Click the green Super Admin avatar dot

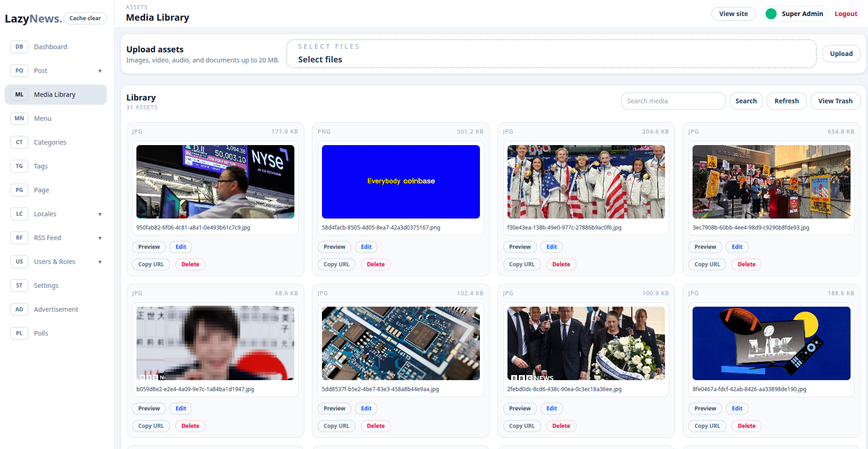(x=771, y=14)
